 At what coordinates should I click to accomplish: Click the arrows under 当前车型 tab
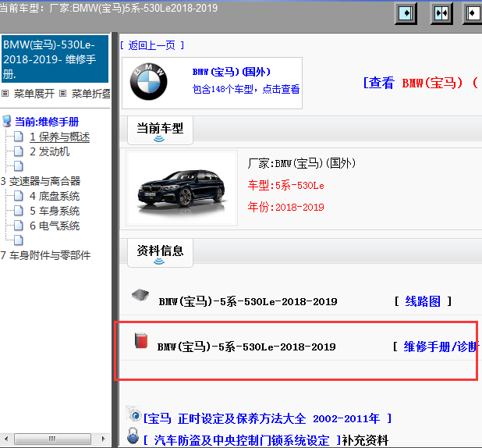coord(159,139)
